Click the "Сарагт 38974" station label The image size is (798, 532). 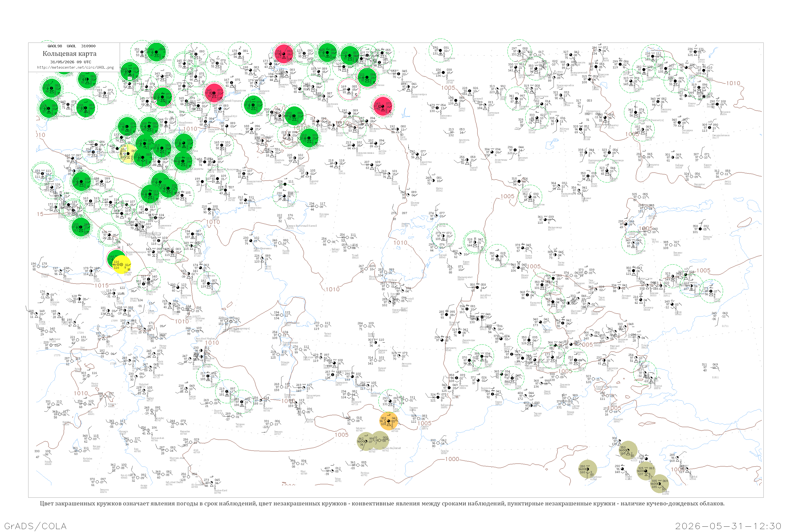[x=425, y=427]
